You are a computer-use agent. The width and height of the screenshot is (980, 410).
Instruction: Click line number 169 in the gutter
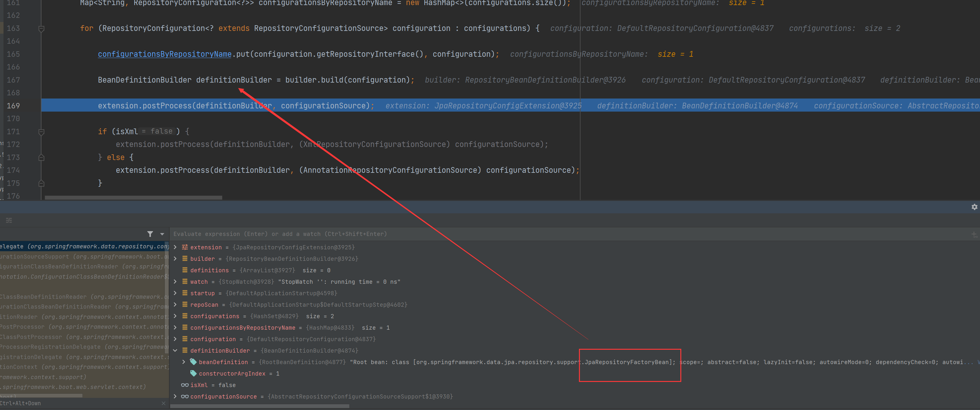pos(13,106)
